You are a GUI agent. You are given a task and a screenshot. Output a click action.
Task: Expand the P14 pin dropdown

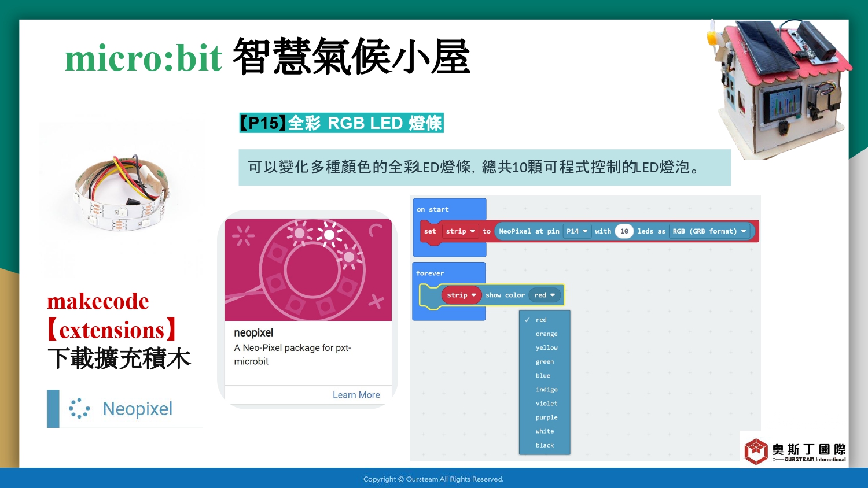pos(577,231)
